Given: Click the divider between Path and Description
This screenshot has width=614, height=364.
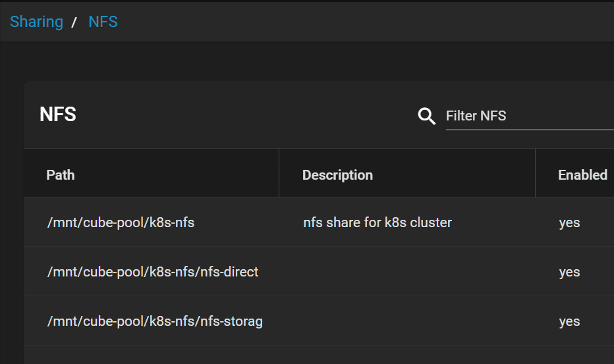Looking at the screenshot, I should (x=279, y=172).
